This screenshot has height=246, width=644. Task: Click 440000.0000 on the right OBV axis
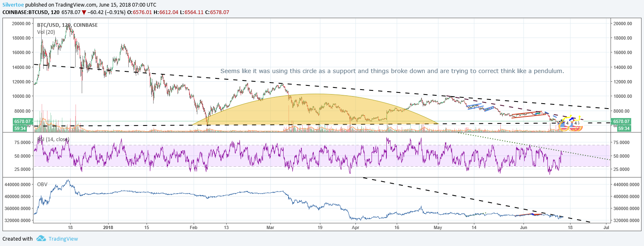click(x=626, y=185)
